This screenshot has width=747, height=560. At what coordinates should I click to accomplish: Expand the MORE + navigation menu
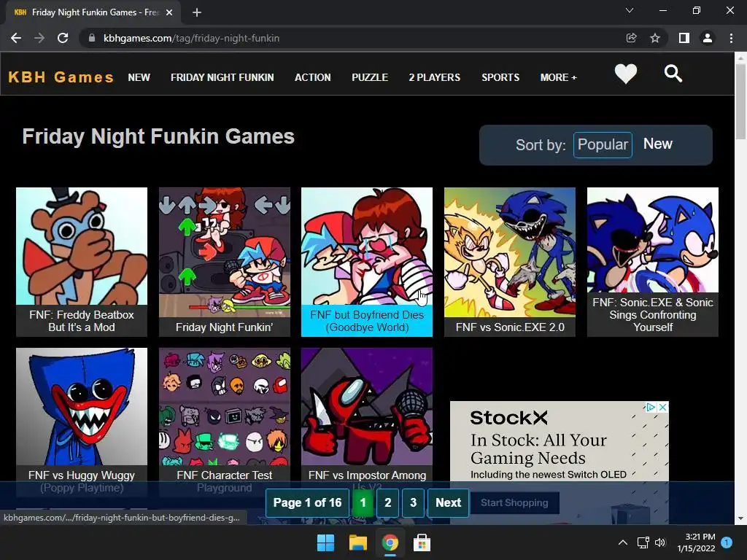pos(558,77)
